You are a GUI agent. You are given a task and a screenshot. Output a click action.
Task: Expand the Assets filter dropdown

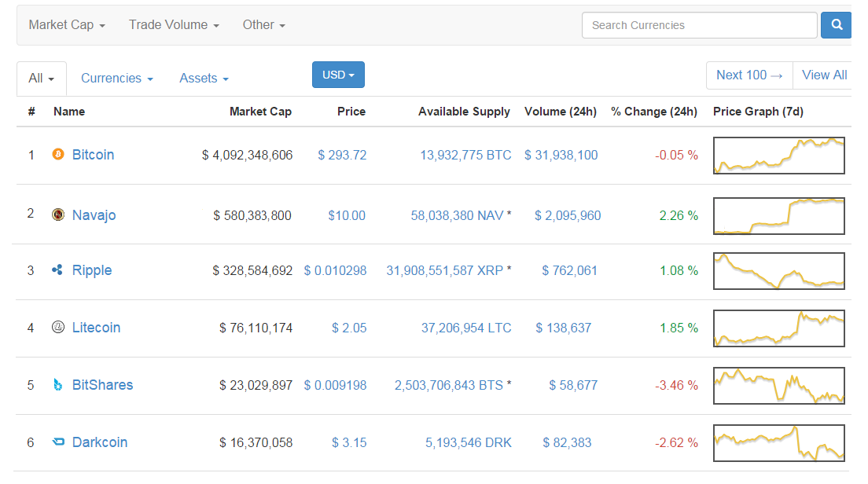coord(204,78)
